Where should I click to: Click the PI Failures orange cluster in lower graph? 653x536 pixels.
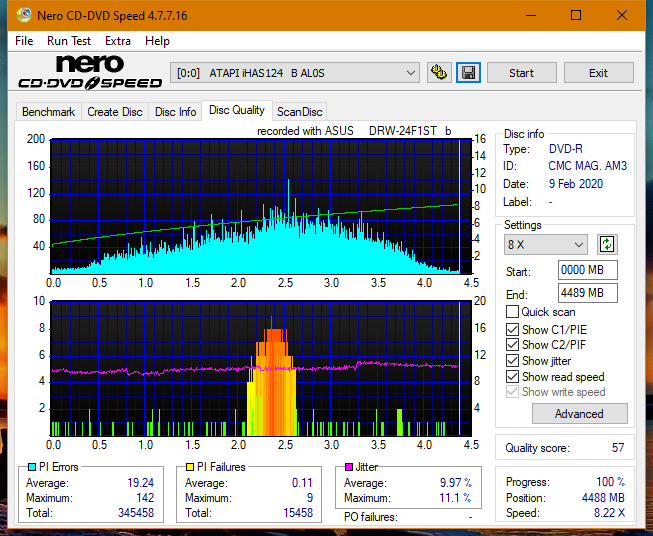point(274,375)
